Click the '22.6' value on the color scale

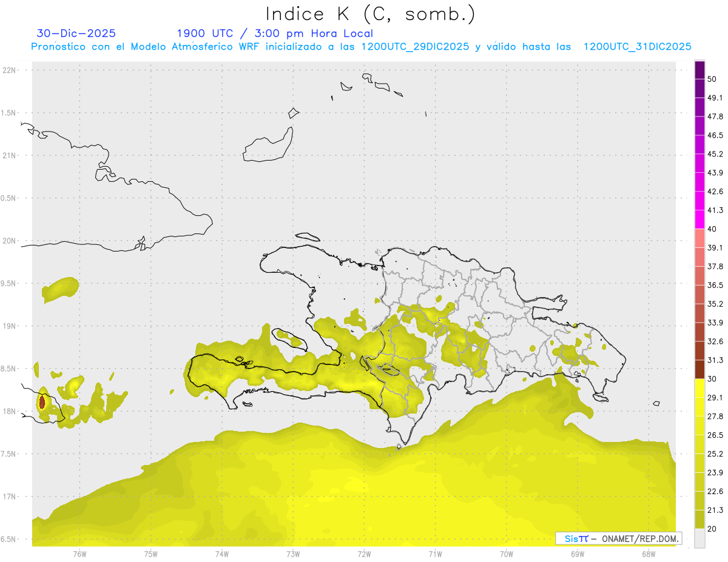coord(715,492)
